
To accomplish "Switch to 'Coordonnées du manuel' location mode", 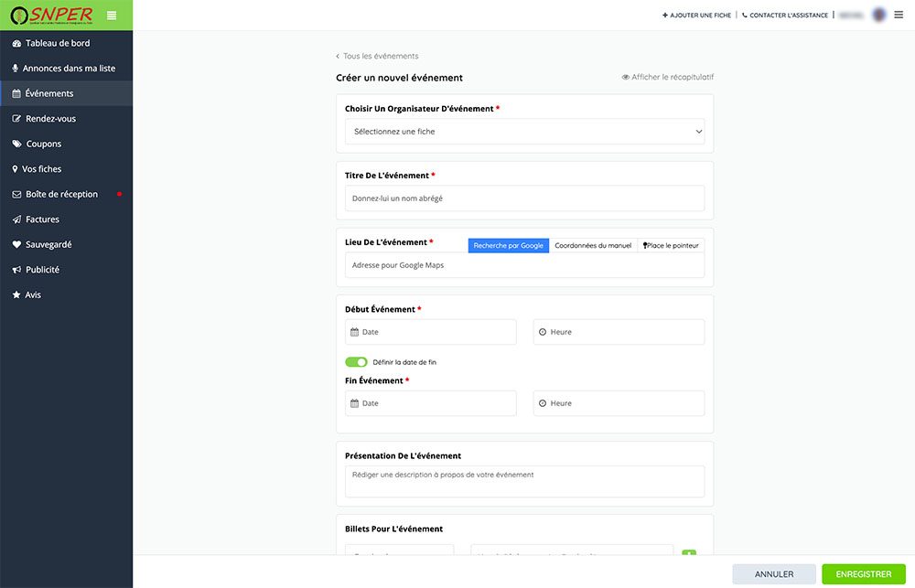I will (x=593, y=245).
